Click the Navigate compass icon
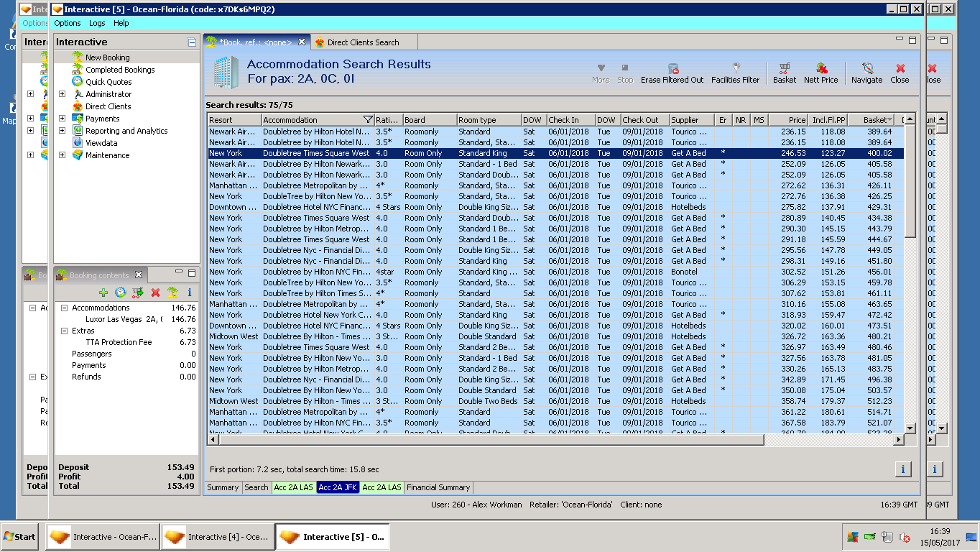 coord(866,69)
